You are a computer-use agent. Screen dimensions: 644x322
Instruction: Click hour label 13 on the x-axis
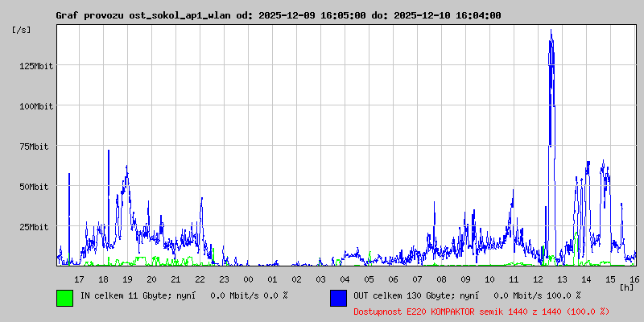[x=562, y=279]
